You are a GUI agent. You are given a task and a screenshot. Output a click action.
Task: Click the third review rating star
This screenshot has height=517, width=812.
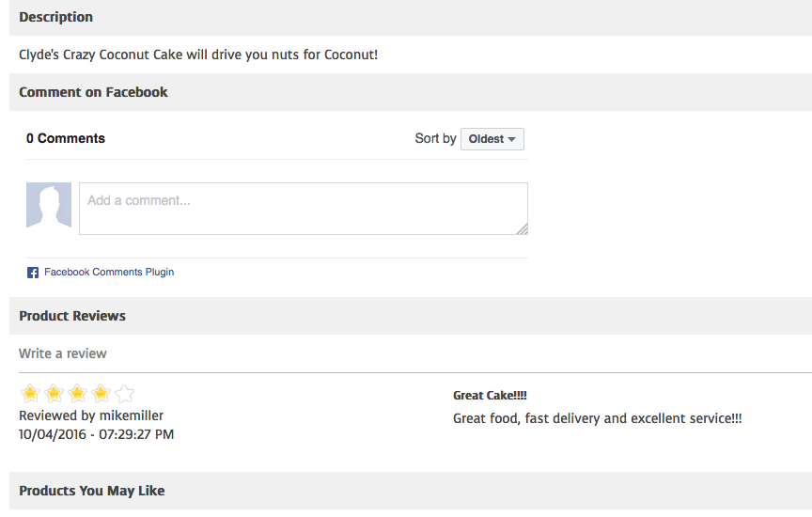(77, 393)
